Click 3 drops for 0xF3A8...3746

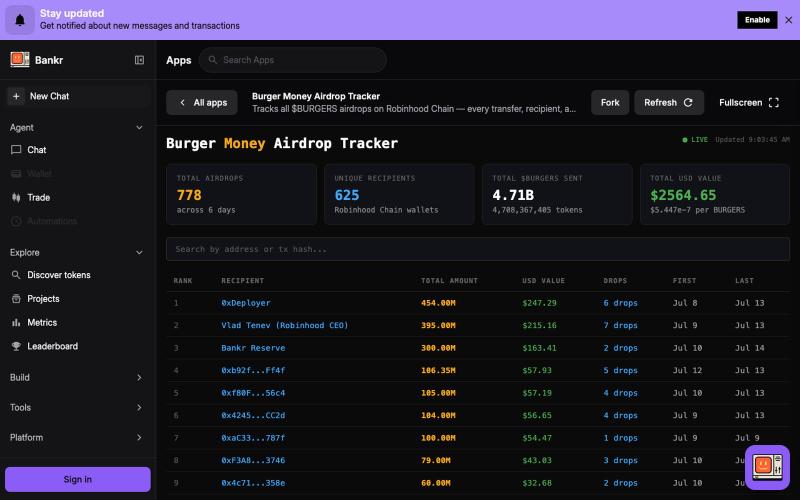tap(620, 460)
